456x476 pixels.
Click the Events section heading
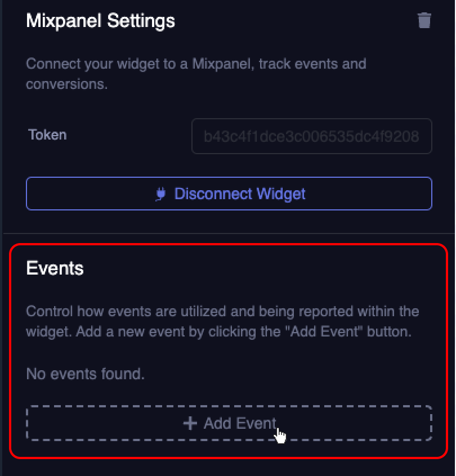(x=55, y=268)
